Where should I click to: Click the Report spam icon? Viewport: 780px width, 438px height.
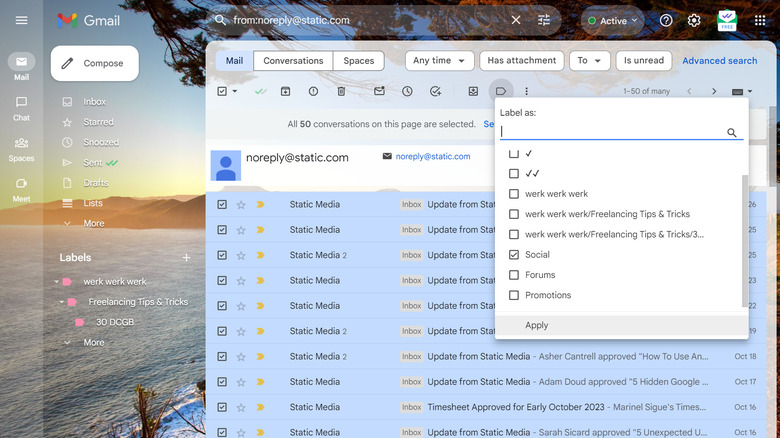[313, 91]
